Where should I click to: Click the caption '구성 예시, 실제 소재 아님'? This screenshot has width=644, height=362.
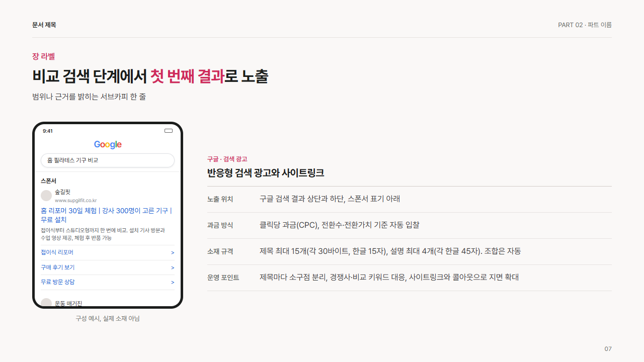(x=108, y=318)
